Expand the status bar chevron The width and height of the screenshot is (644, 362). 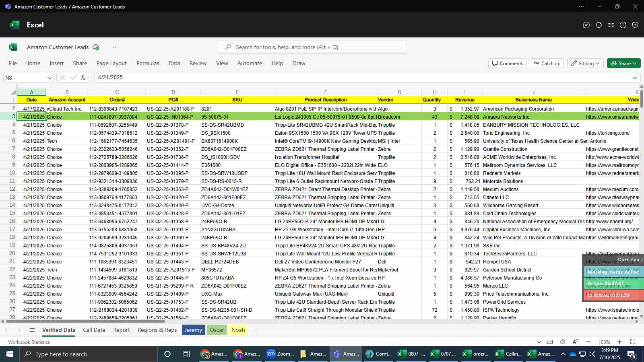click(x=539, y=342)
